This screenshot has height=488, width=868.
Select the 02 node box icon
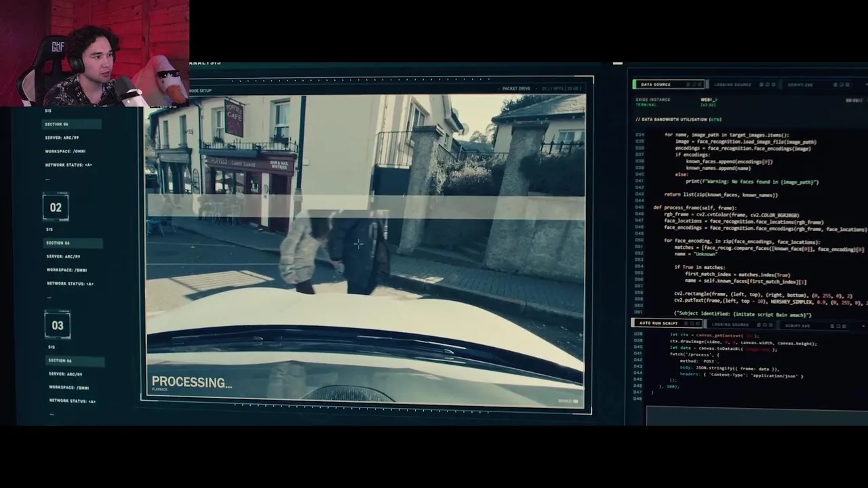56,207
